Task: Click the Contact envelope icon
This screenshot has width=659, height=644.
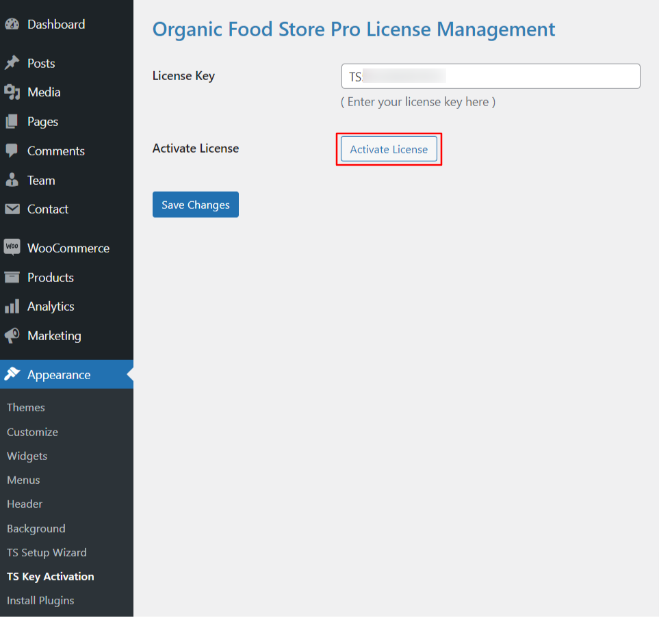Action: click(12, 209)
